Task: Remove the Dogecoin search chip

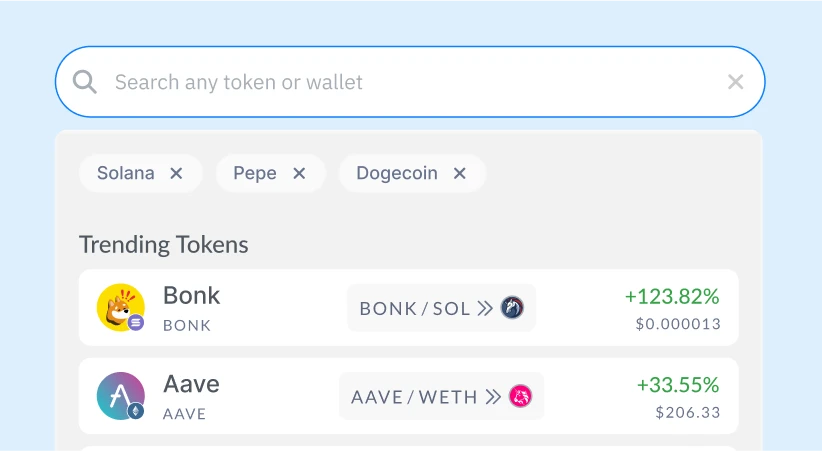Action: point(460,174)
